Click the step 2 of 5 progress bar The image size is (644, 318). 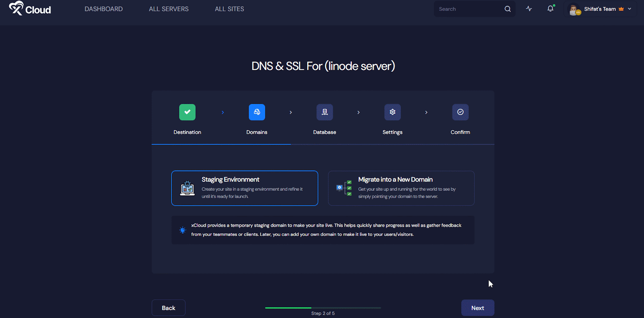[x=323, y=308]
